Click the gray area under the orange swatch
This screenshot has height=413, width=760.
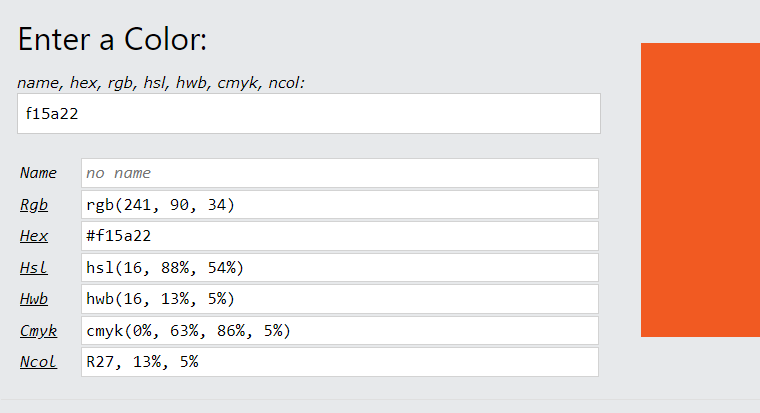700,365
